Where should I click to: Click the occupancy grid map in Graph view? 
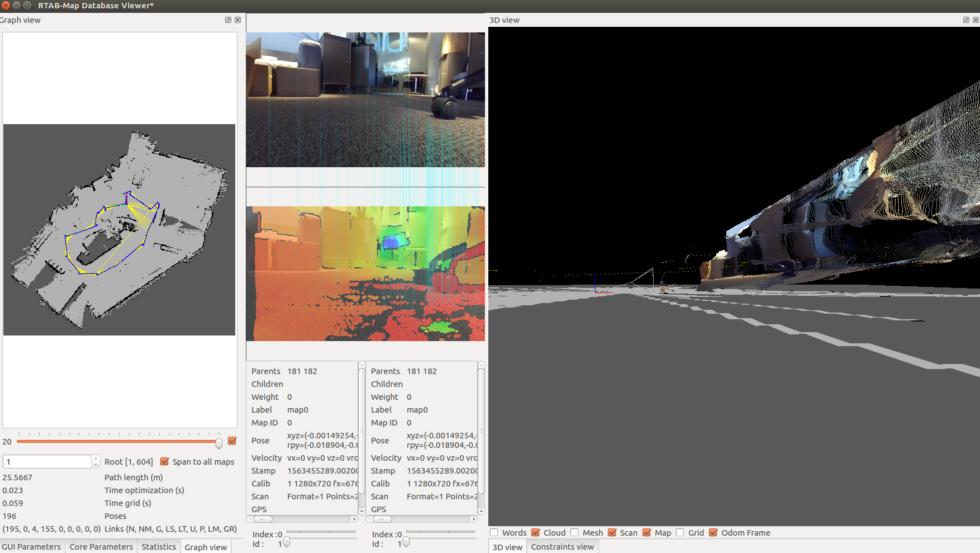(120, 230)
